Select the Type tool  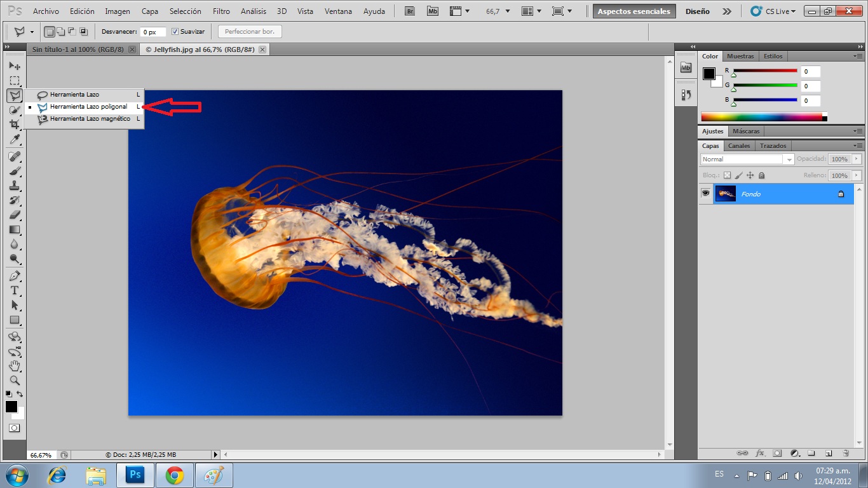[x=14, y=290]
